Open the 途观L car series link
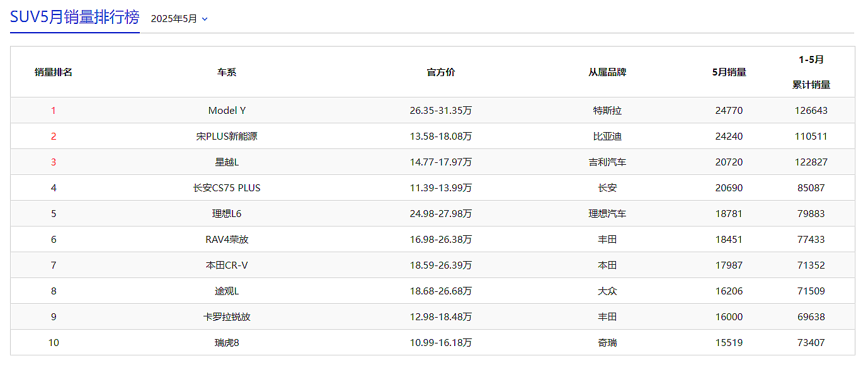Screen dimensions: 868x368 tap(227, 291)
